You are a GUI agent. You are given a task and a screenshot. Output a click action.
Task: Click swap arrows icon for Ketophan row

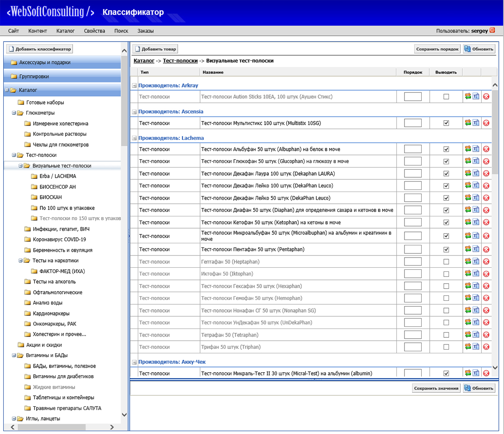[468, 222]
